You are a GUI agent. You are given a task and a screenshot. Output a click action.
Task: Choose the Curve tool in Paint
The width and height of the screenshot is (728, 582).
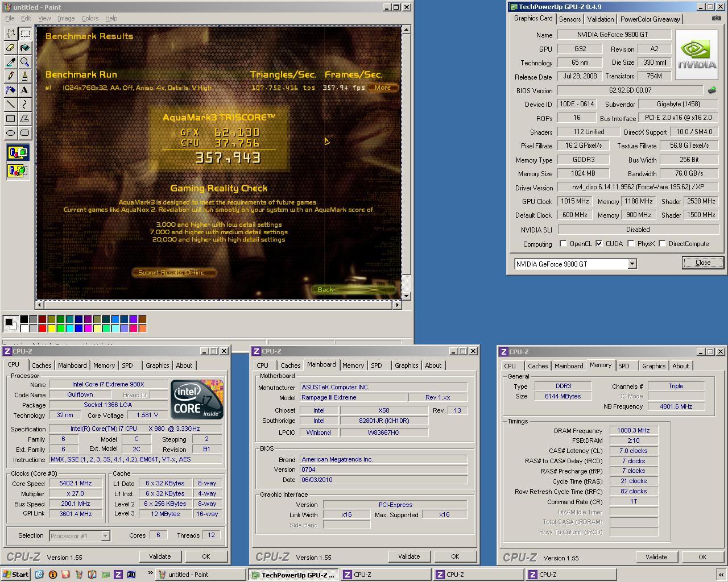click(24, 104)
